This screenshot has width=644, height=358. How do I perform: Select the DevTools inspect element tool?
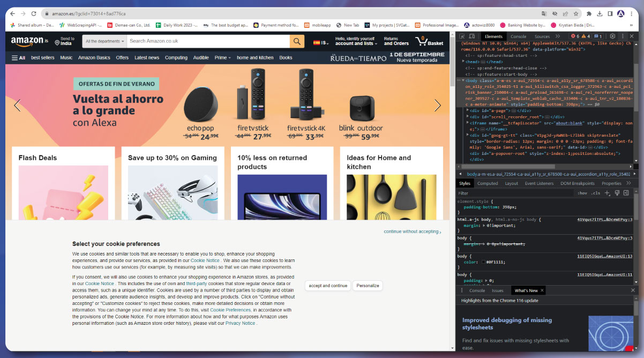click(462, 36)
